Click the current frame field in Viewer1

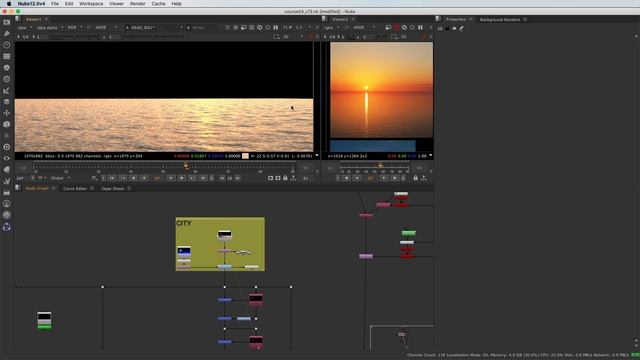[x=157, y=178]
